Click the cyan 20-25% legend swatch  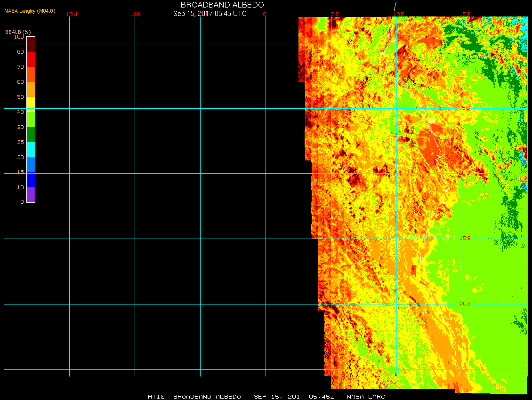(x=31, y=150)
